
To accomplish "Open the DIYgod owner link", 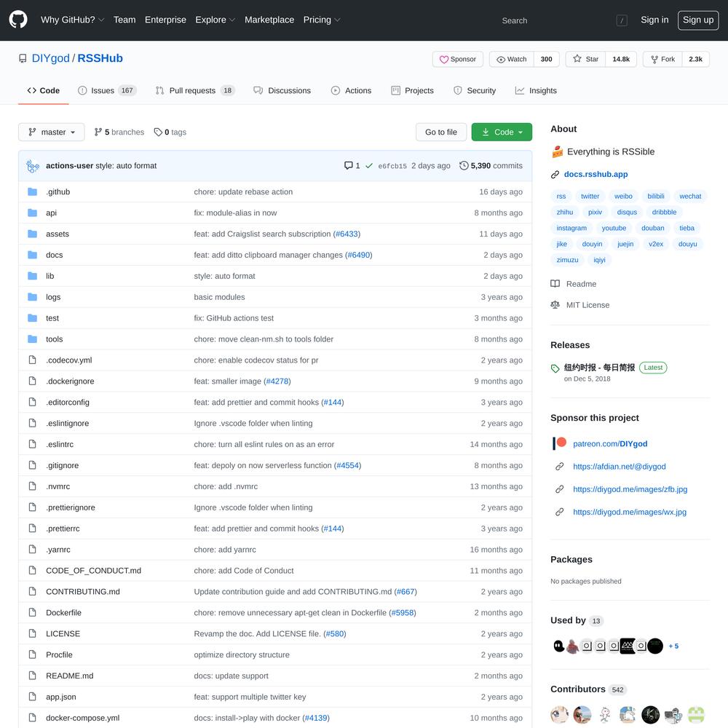I will coord(51,58).
